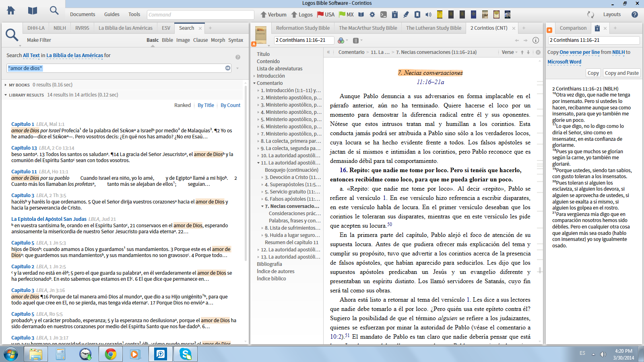
Task: Open search history dropdown arrow
Action: [237, 68]
